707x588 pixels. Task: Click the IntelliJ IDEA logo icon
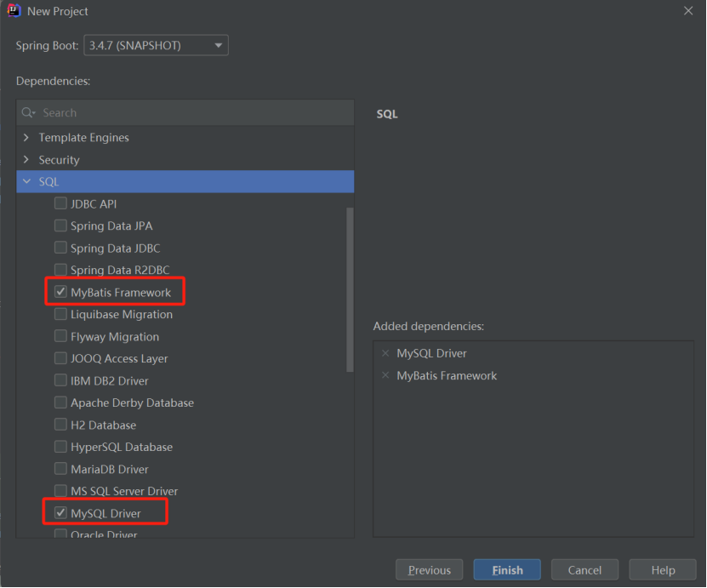(x=14, y=10)
